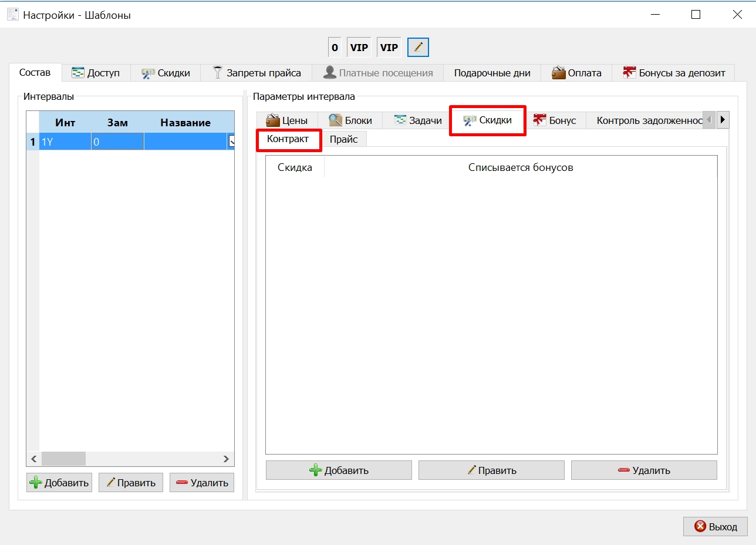Switch to the Прайс sub-tab
Viewport: 756px width, 545px height.
[343, 139]
